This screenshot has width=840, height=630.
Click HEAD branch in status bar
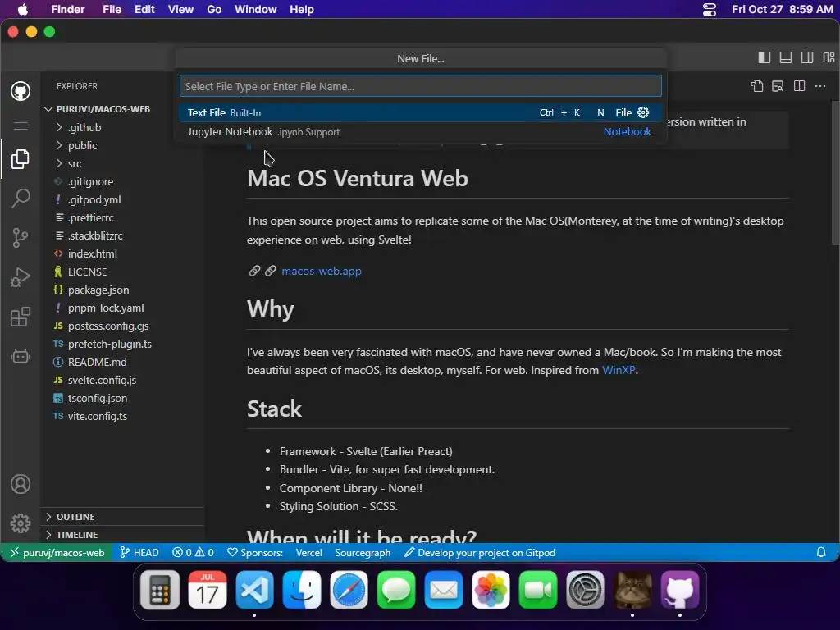point(139,552)
